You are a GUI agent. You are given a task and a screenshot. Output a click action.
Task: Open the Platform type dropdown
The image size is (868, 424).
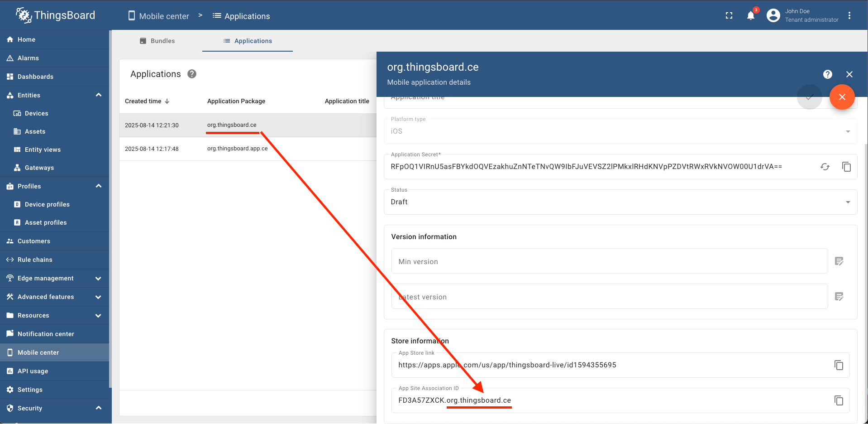coord(848,131)
